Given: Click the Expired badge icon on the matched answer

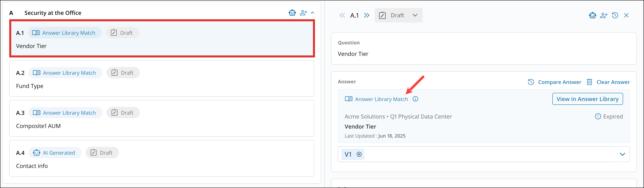Looking at the screenshot, I should tap(598, 116).
